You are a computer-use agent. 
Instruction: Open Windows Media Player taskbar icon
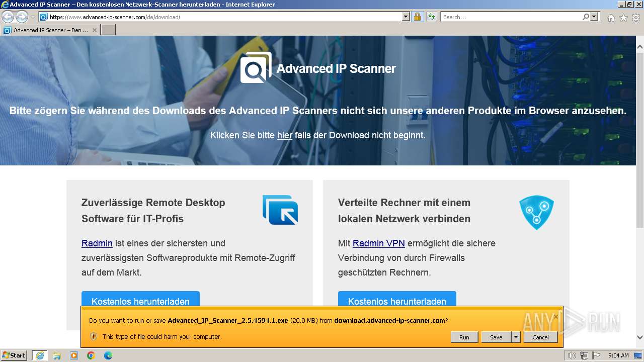(74, 355)
